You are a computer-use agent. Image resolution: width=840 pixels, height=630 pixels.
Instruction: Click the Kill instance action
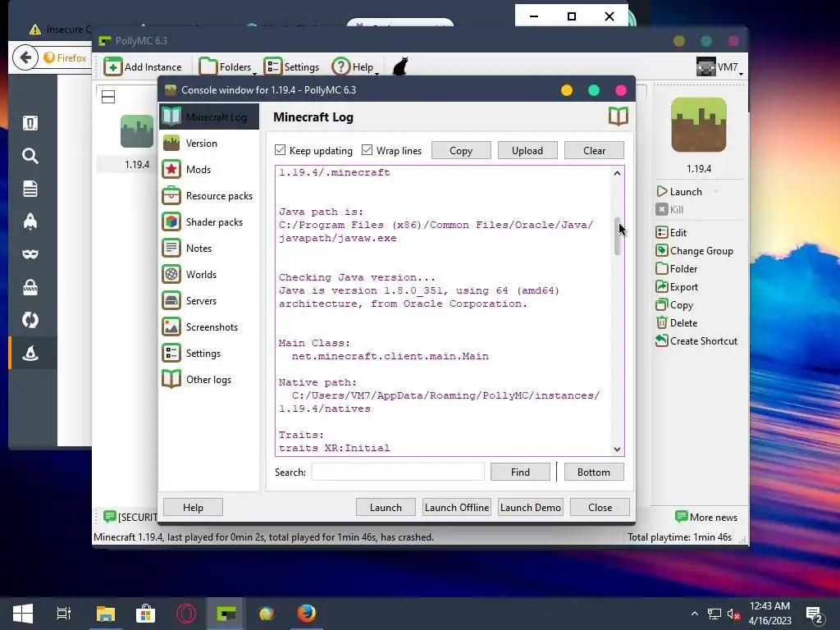coord(669,209)
